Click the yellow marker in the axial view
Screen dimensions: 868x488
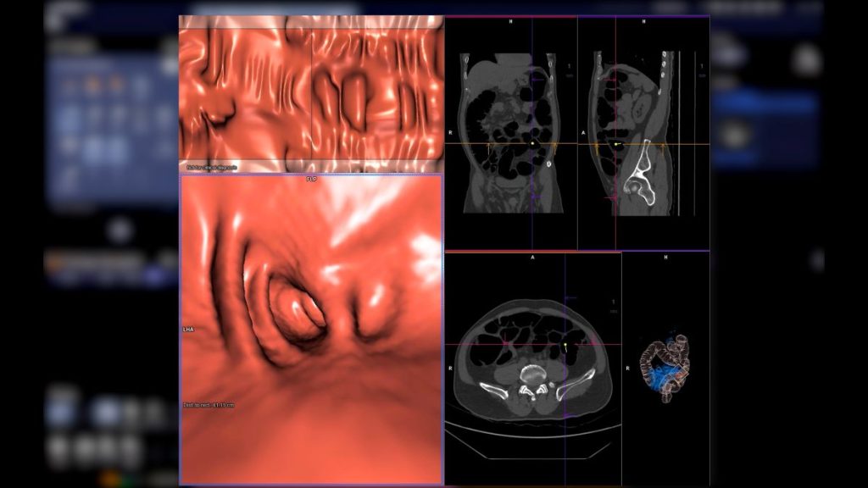tap(565, 346)
